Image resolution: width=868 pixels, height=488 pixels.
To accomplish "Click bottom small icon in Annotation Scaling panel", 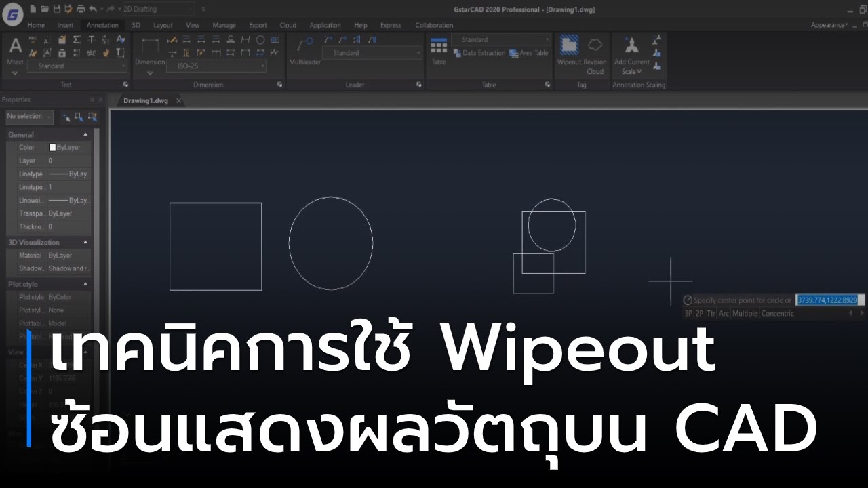I will point(656,66).
